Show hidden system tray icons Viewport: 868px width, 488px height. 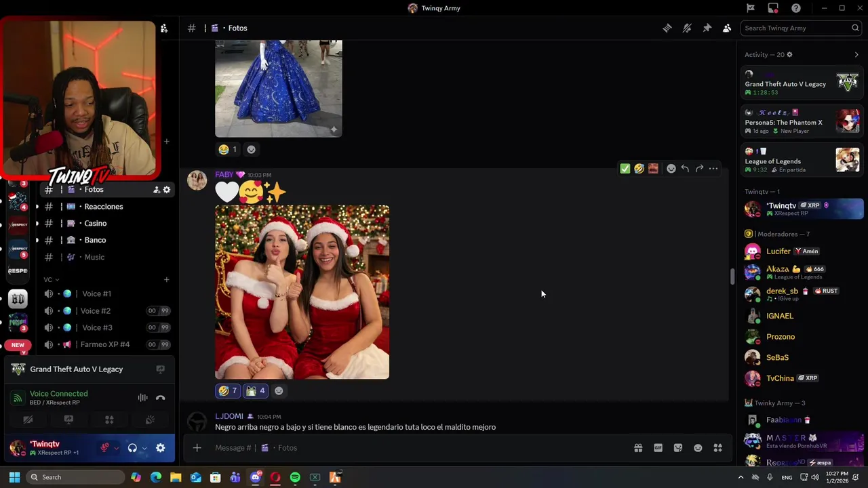[x=741, y=477]
